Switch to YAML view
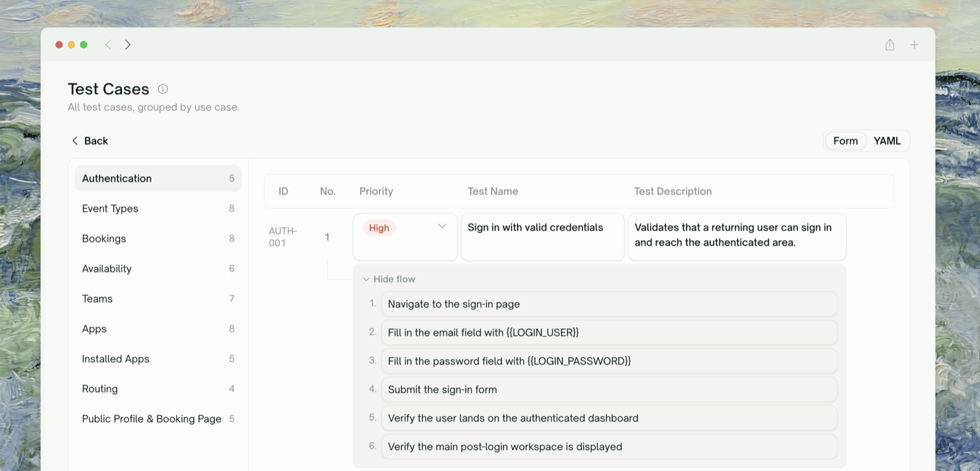980x471 pixels. pyautogui.click(x=887, y=141)
